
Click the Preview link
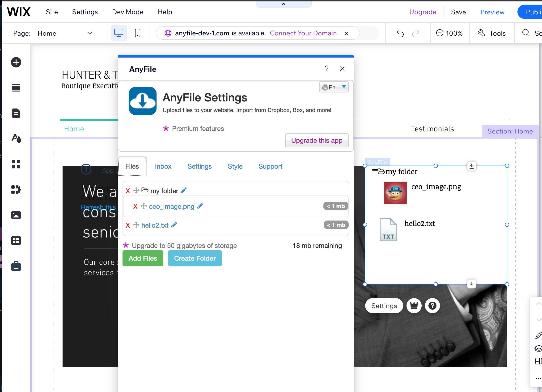[492, 12]
